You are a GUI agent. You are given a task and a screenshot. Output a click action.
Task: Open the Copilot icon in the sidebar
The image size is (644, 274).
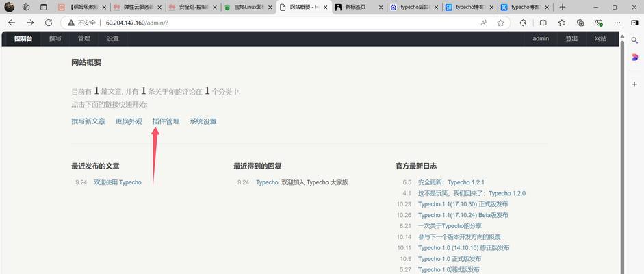click(x=634, y=58)
